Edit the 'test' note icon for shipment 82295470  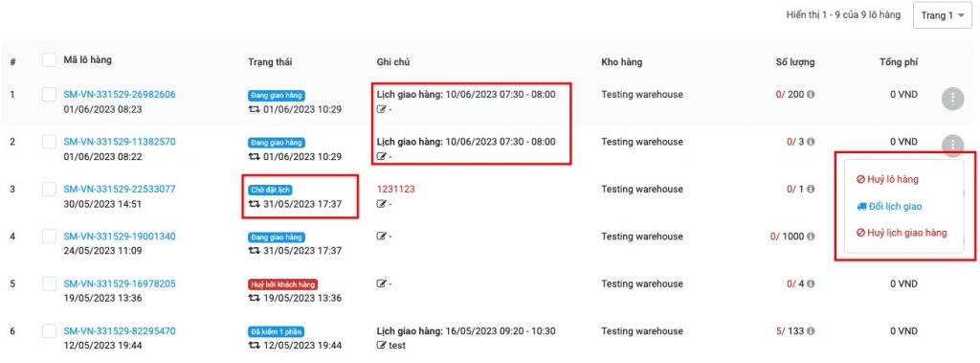point(381,346)
